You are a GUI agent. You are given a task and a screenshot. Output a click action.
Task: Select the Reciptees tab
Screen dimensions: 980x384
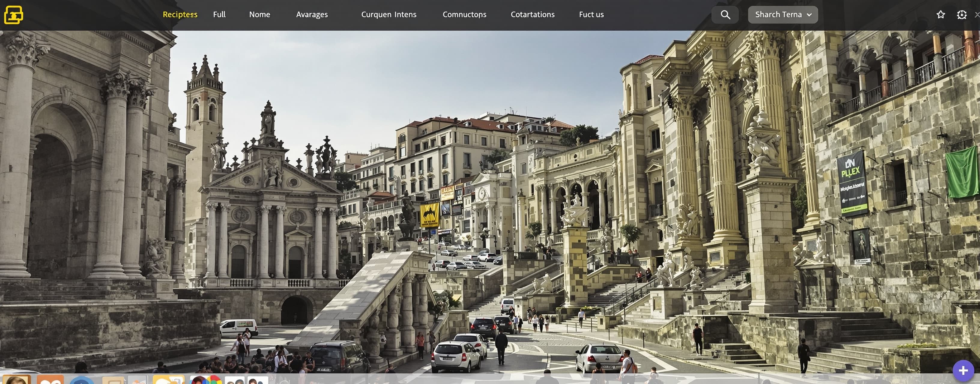[x=180, y=14]
